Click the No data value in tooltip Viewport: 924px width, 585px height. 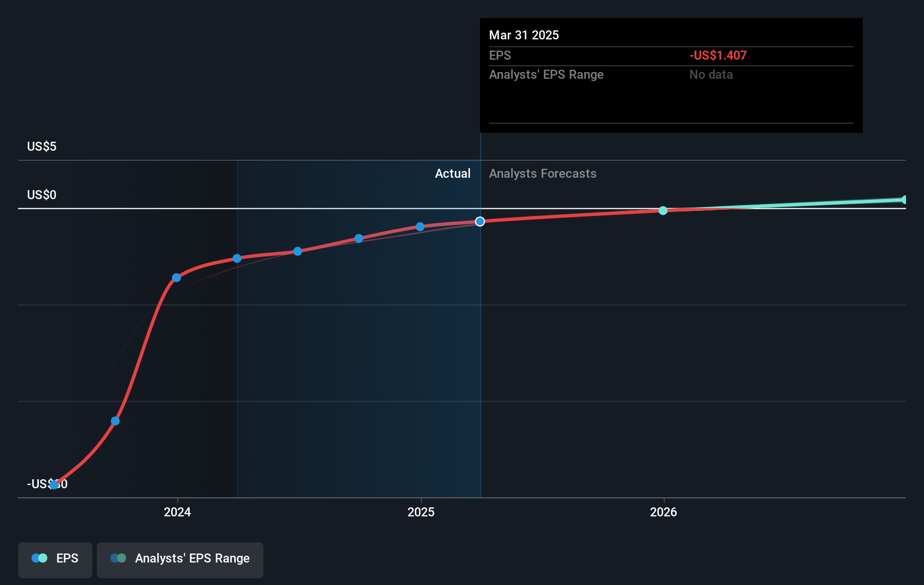711,75
